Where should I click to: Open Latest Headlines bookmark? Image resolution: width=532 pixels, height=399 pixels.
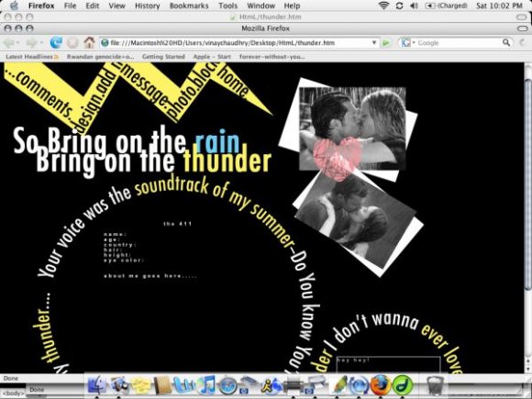point(32,56)
